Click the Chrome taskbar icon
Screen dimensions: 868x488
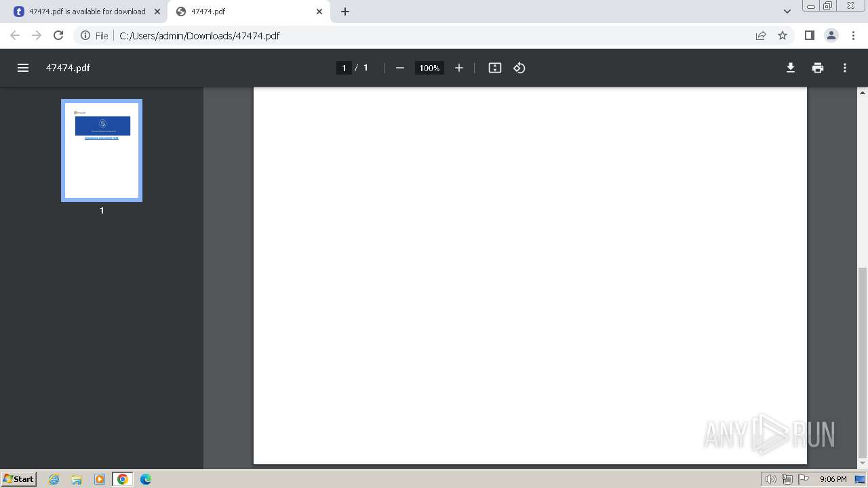click(123, 479)
